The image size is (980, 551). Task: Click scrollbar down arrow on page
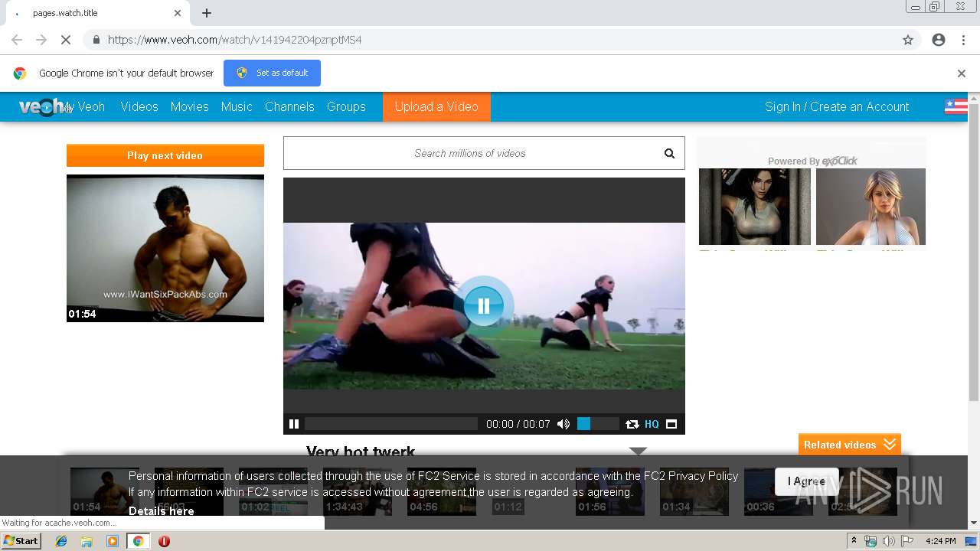974,523
